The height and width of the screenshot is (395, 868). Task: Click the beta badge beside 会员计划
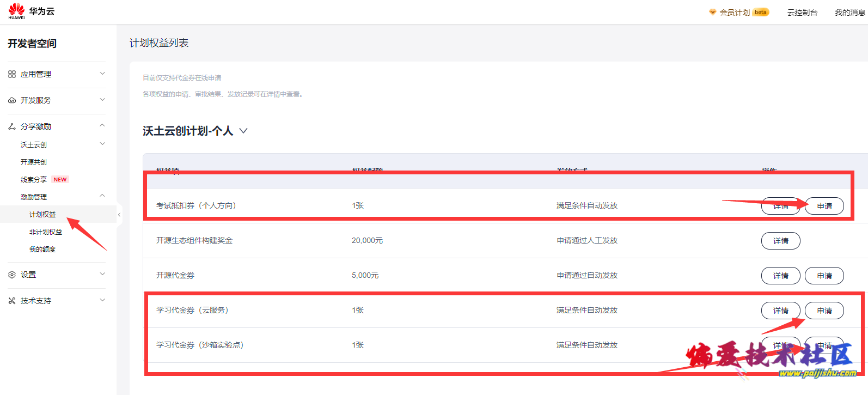(x=761, y=12)
